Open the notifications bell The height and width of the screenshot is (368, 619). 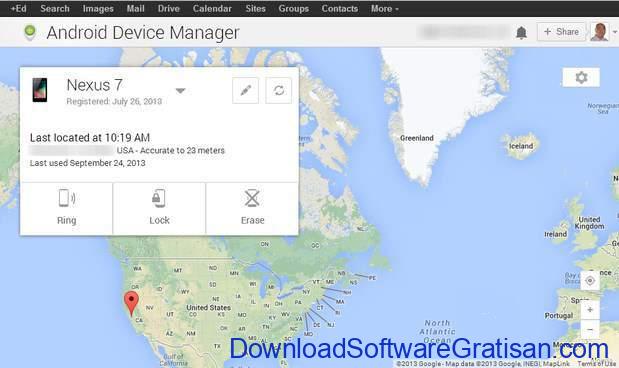[521, 32]
